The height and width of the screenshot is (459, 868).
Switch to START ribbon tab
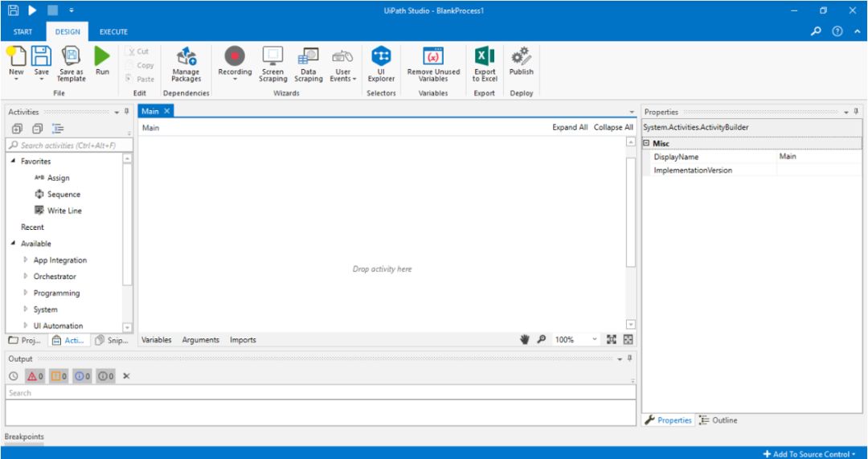click(23, 31)
